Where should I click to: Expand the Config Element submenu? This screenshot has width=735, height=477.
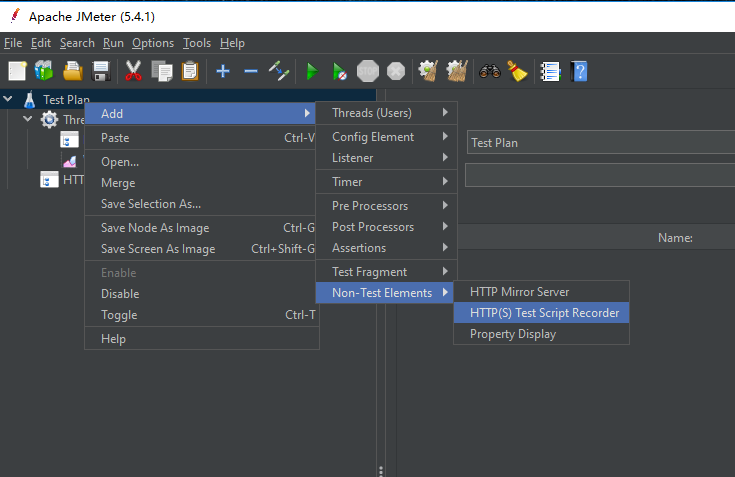click(x=386, y=137)
